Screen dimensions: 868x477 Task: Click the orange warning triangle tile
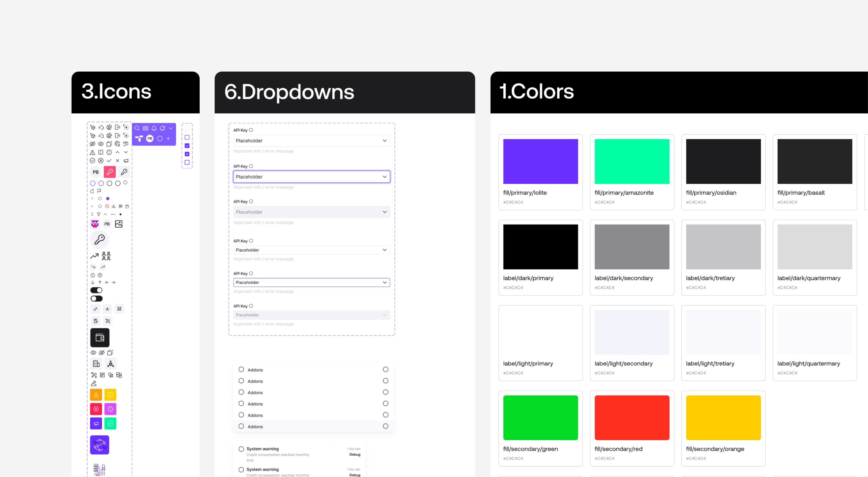[x=96, y=395]
